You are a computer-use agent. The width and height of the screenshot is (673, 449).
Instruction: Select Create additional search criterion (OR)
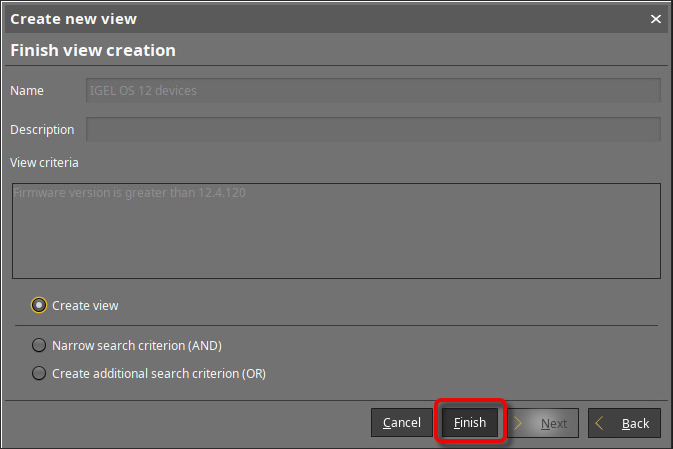(x=39, y=373)
